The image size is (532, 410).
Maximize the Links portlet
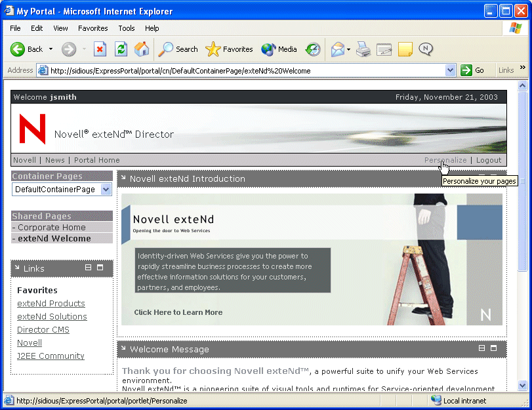pos(100,268)
